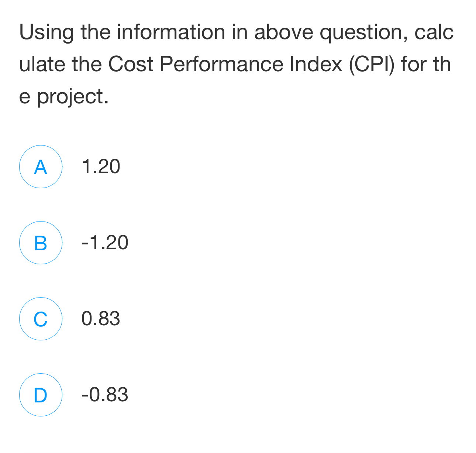This screenshot has width=476, height=453.
Task: Choose the answer labeled -0.83
Action: (104, 395)
